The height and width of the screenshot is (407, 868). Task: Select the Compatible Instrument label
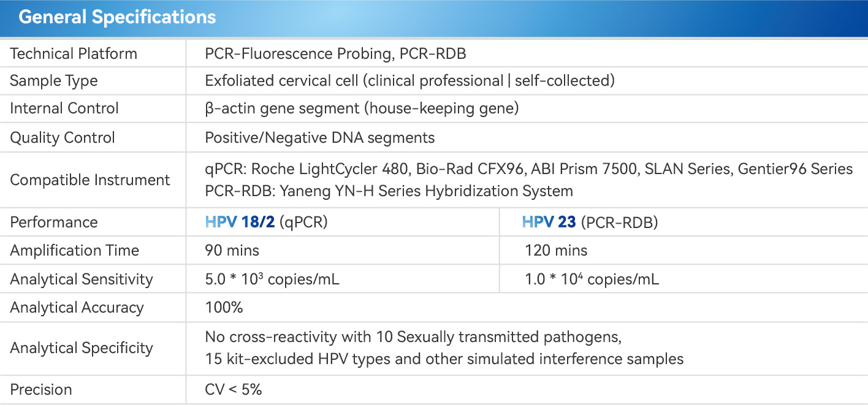click(90, 180)
